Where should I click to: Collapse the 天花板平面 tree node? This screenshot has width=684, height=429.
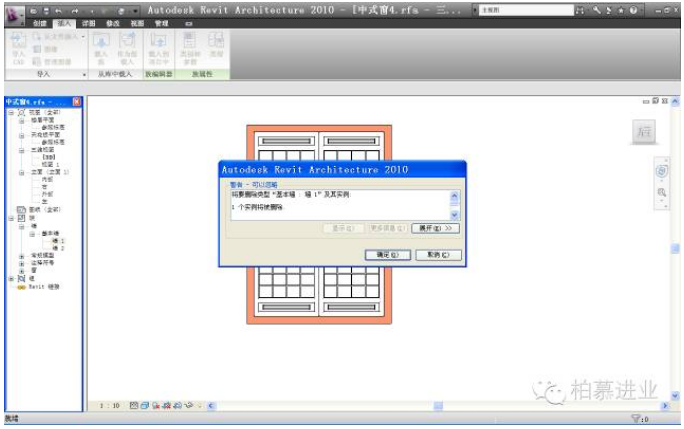coord(21,135)
